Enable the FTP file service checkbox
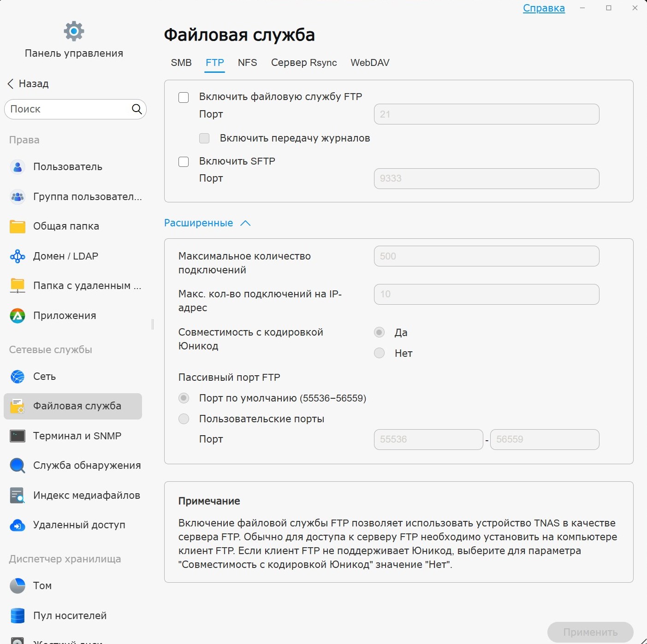Image resolution: width=647 pixels, height=644 pixels. pos(184,97)
